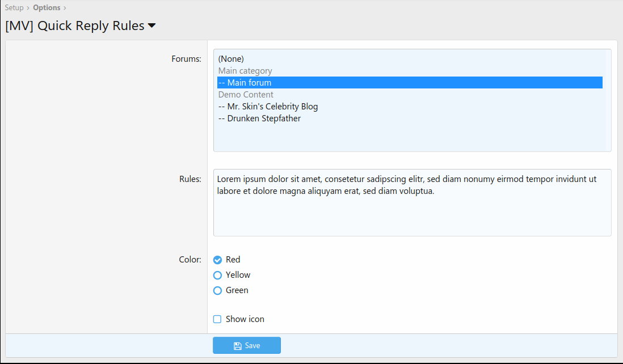Open the Options breadcrumb link
Screen dimensions: 623x364
tap(47, 8)
